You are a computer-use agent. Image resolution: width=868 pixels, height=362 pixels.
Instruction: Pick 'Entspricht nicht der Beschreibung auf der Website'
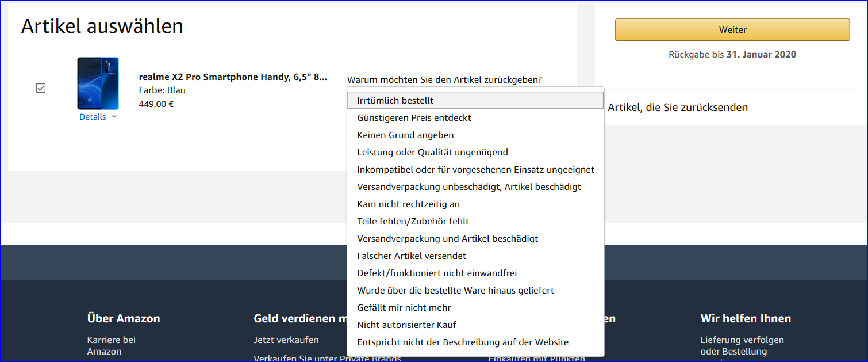click(476, 342)
